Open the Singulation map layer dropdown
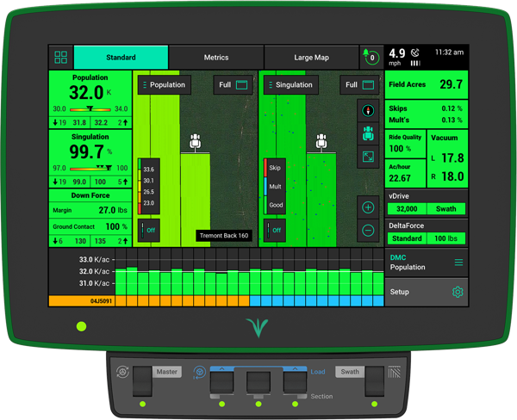517x420 pixels. click(289, 85)
